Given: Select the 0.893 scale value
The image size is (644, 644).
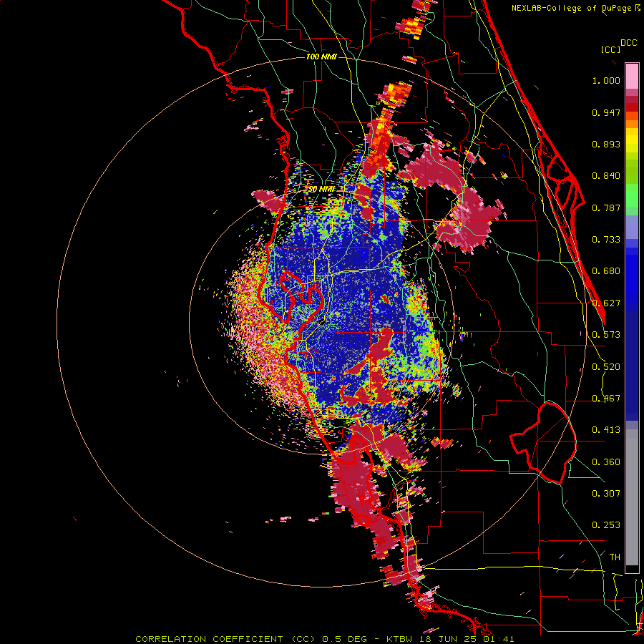Looking at the screenshot, I should pyautogui.click(x=606, y=144).
